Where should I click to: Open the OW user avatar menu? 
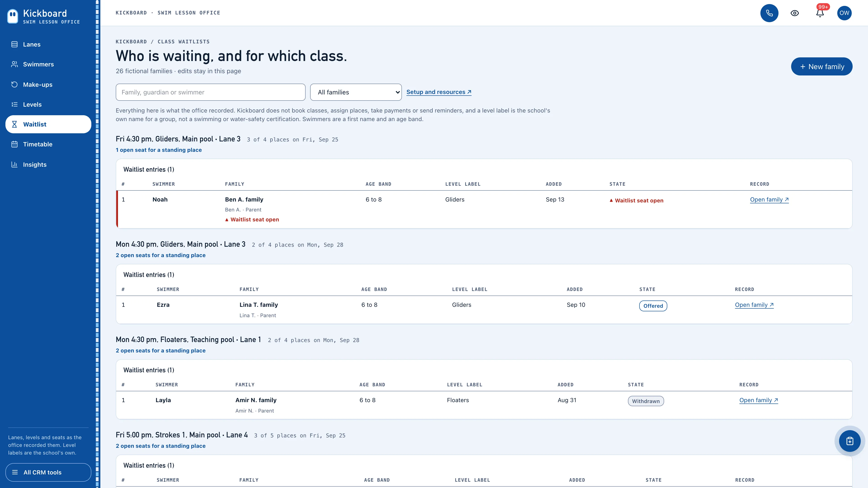844,13
